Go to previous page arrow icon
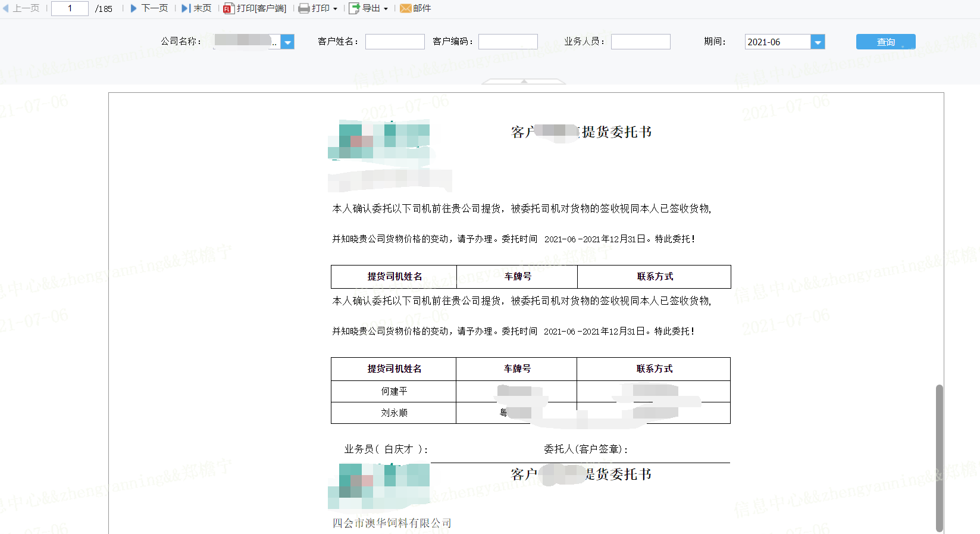 point(6,8)
